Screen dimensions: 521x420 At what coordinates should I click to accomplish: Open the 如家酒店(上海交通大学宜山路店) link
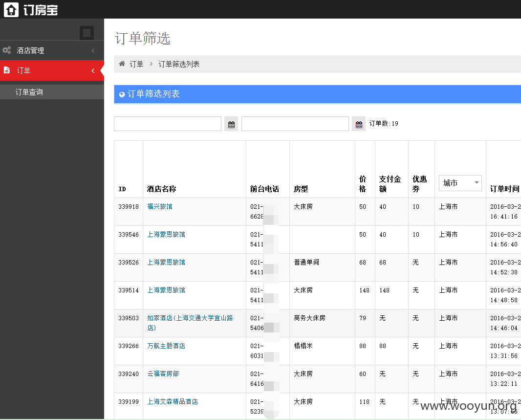190,323
